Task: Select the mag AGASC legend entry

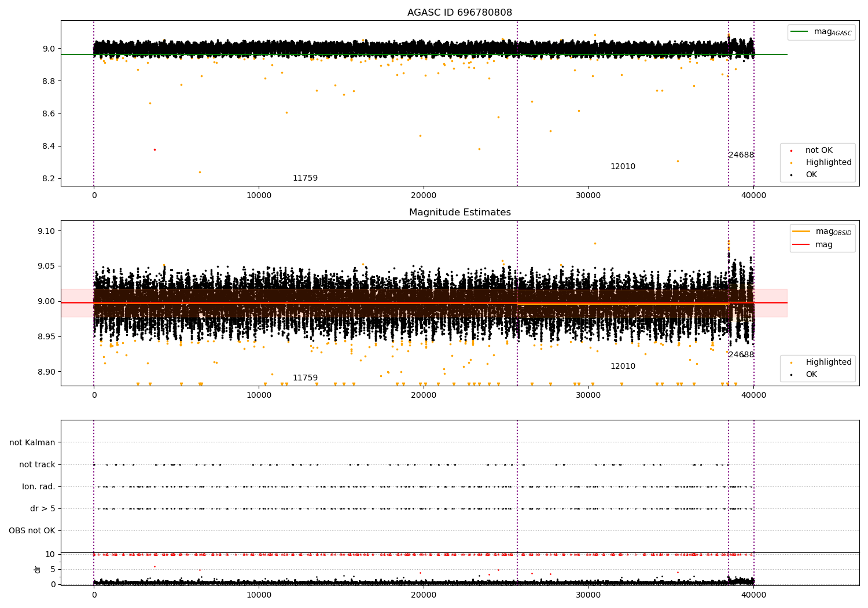Action: tap(821, 32)
